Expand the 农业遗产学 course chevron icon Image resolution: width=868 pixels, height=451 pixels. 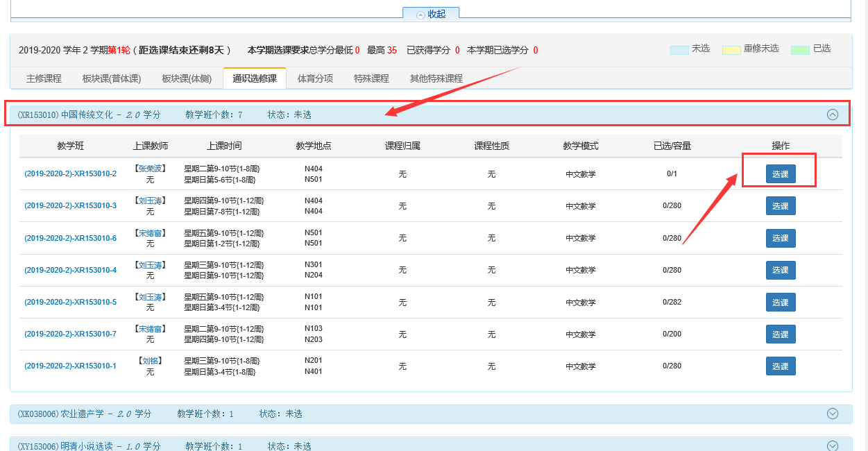pos(833,414)
